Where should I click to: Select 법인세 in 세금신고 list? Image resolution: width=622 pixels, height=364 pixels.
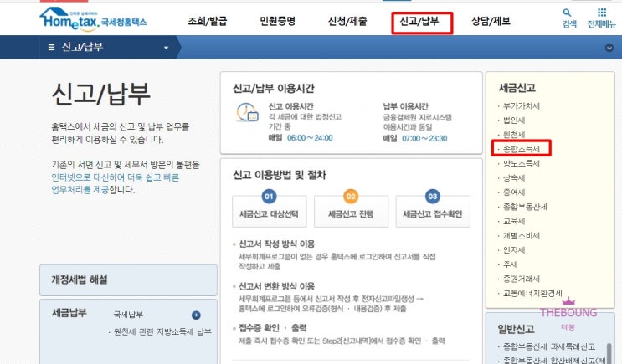(x=514, y=120)
